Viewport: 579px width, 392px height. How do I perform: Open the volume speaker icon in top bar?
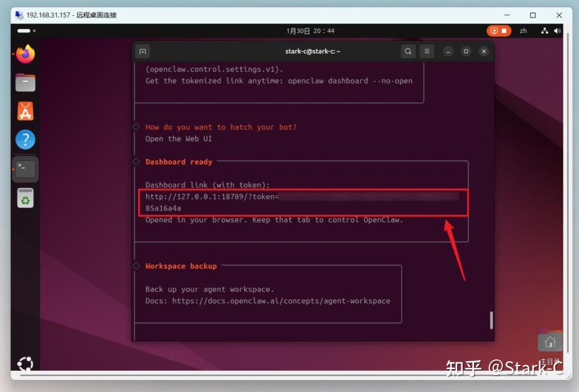pos(557,31)
